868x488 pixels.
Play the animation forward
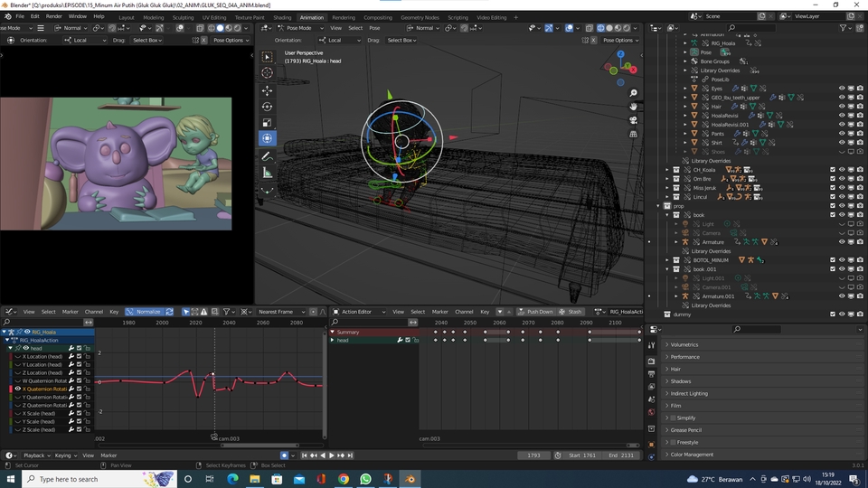[332, 455]
